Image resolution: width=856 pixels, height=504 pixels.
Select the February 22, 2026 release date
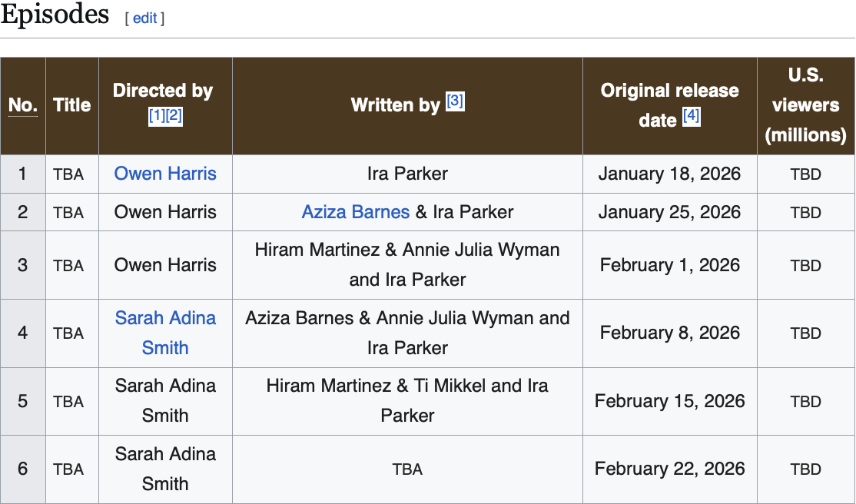click(x=670, y=469)
